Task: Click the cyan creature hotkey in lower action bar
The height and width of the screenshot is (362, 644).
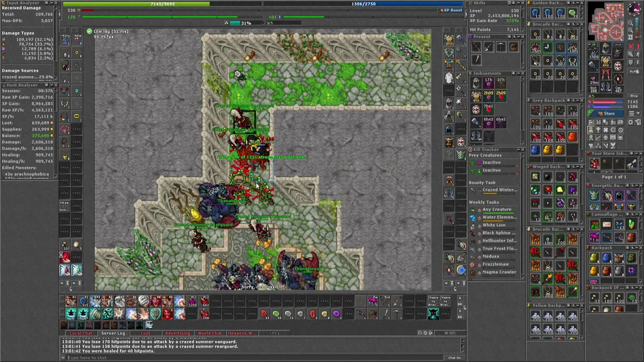Action: (x=433, y=314)
